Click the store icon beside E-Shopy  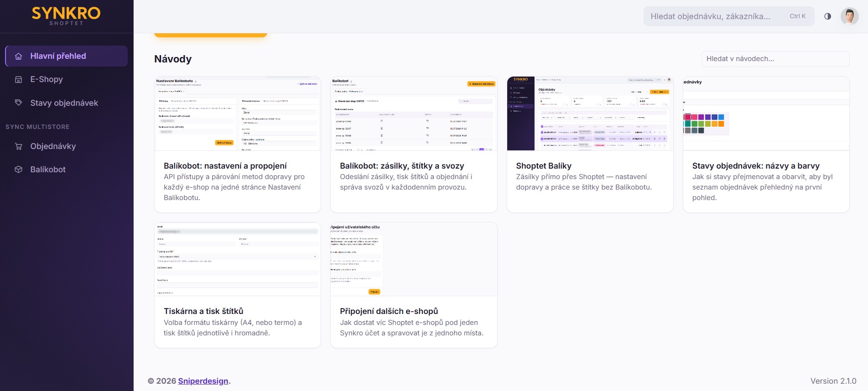[x=19, y=79]
